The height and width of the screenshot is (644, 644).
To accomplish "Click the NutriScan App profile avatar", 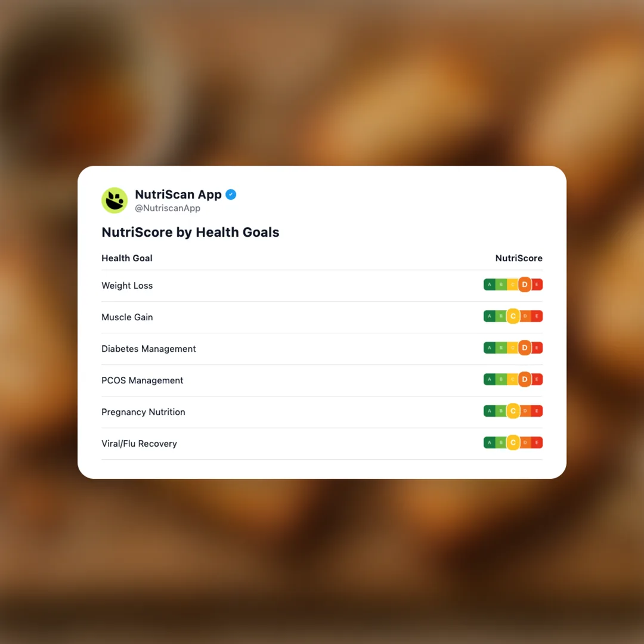I will pyautogui.click(x=114, y=200).
